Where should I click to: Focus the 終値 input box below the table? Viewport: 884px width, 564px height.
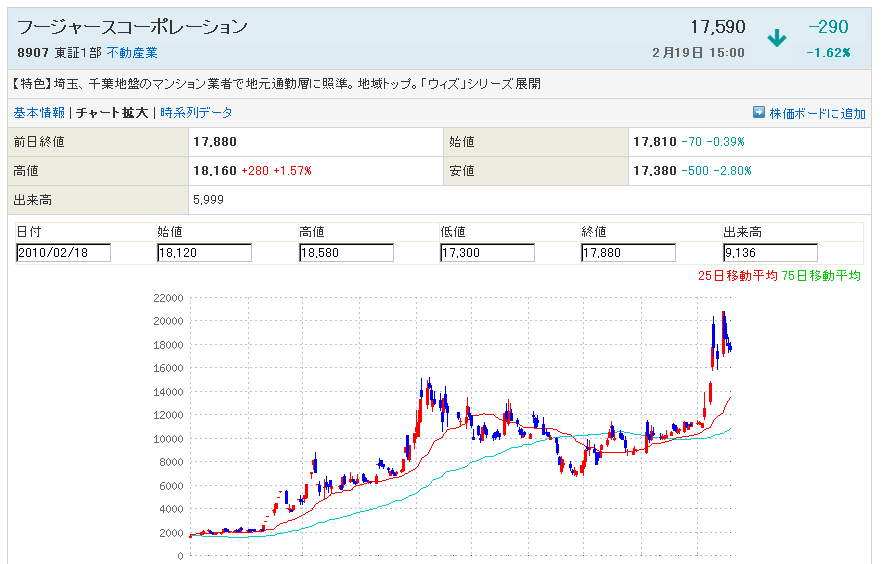[x=628, y=253]
